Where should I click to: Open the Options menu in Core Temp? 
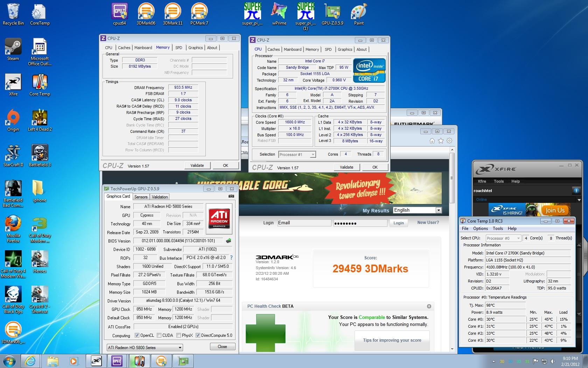tap(481, 229)
